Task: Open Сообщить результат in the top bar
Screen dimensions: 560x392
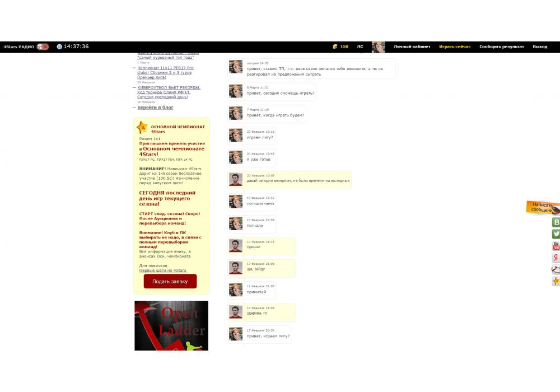Action: [501, 47]
